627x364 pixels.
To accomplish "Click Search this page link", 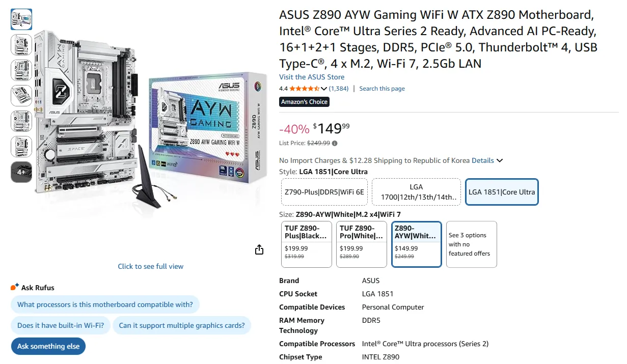I will point(382,89).
